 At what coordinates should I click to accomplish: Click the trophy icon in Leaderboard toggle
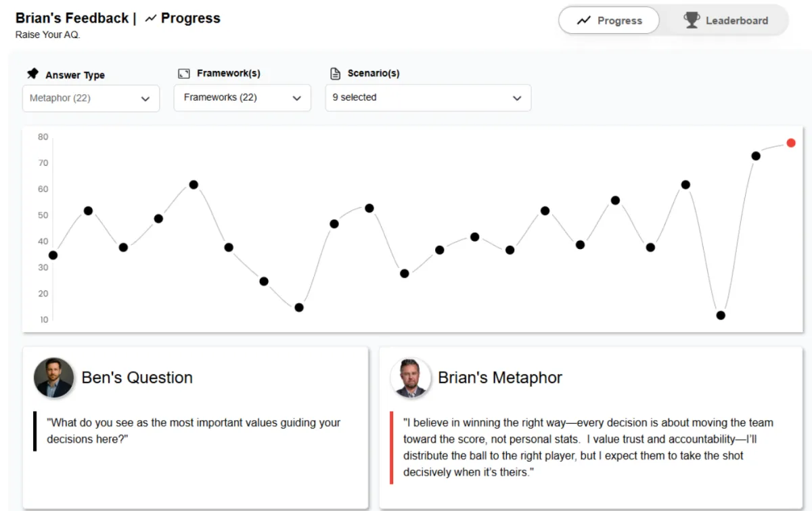[x=692, y=20]
